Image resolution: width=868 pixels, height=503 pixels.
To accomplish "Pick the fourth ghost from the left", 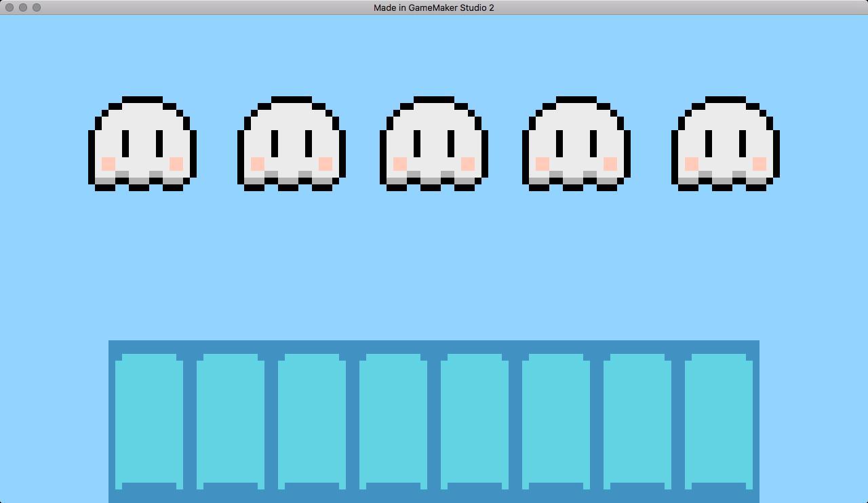I will click(x=576, y=144).
